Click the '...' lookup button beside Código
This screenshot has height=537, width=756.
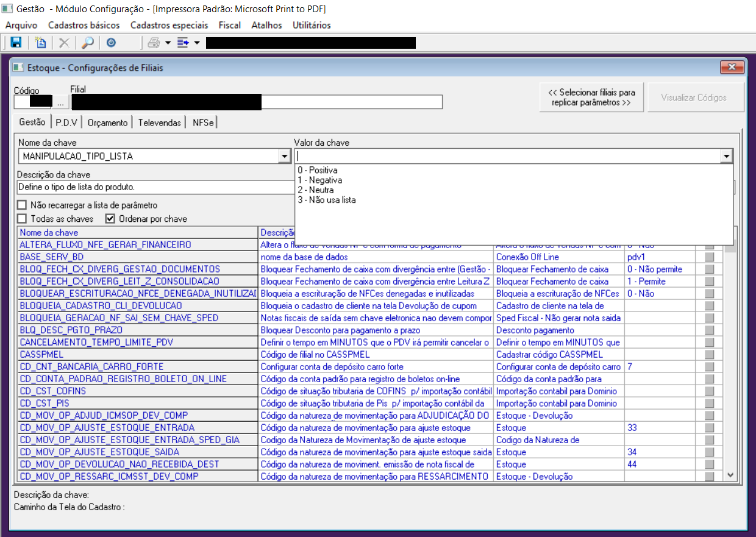(60, 102)
